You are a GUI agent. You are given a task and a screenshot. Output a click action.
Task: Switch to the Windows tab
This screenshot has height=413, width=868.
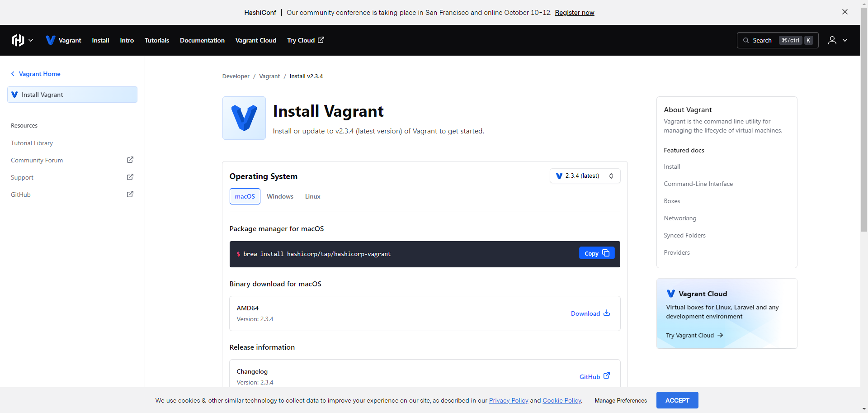[x=280, y=196]
